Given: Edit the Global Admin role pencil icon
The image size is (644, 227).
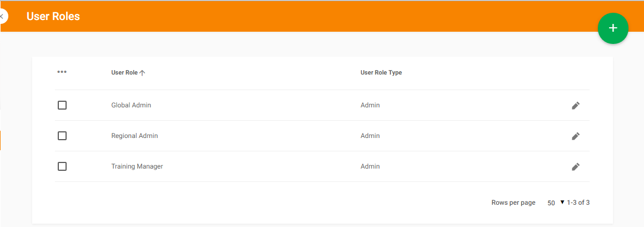Looking at the screenshot, I should pos(576,106).
